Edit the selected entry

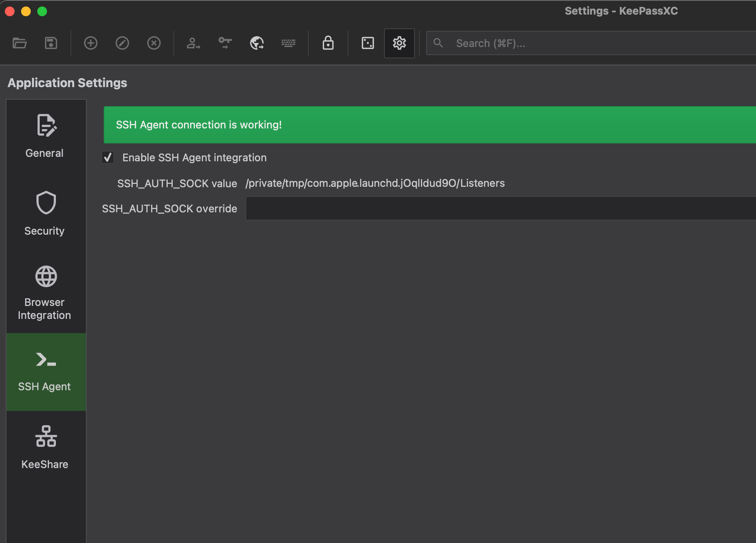[x=122, y=43]
